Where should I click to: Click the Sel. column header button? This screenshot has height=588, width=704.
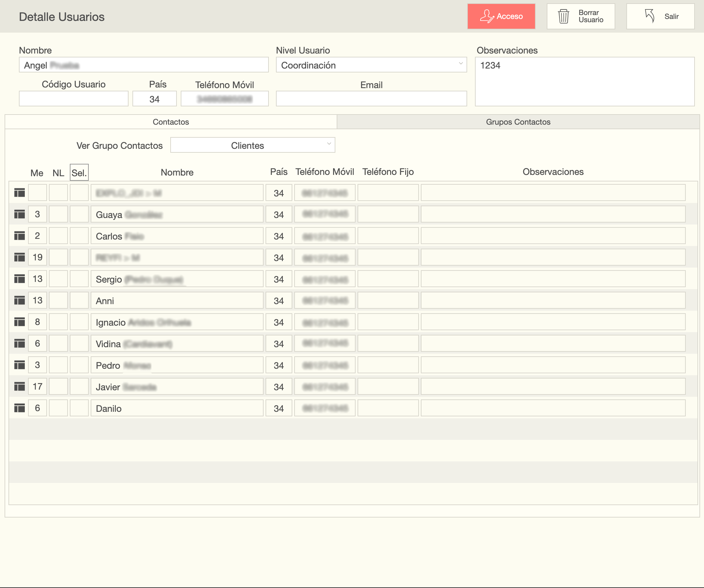(x=79, y=173)
